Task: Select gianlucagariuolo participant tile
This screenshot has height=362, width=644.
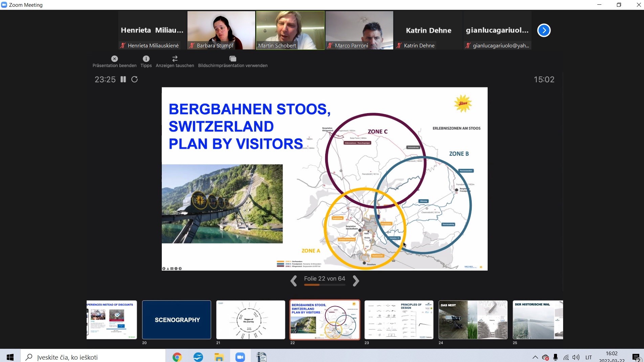Action: click(497, 30)
